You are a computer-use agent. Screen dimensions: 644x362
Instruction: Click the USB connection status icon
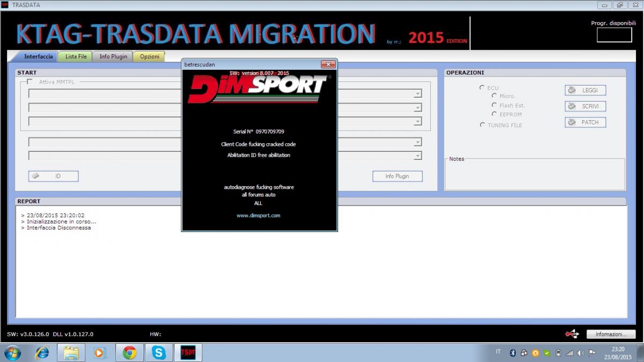coord(572,334)
